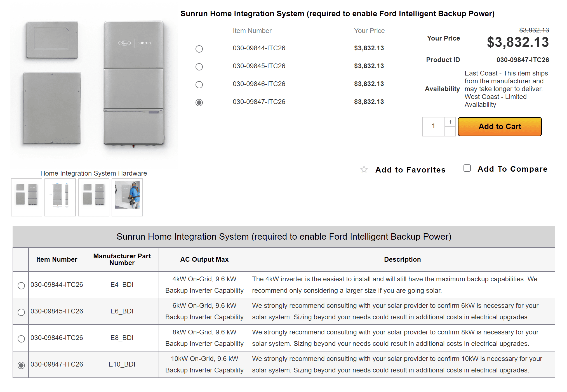567x392 pixels.
Task: Open the first hardware thumbnail image
Action: pos(27,197)
